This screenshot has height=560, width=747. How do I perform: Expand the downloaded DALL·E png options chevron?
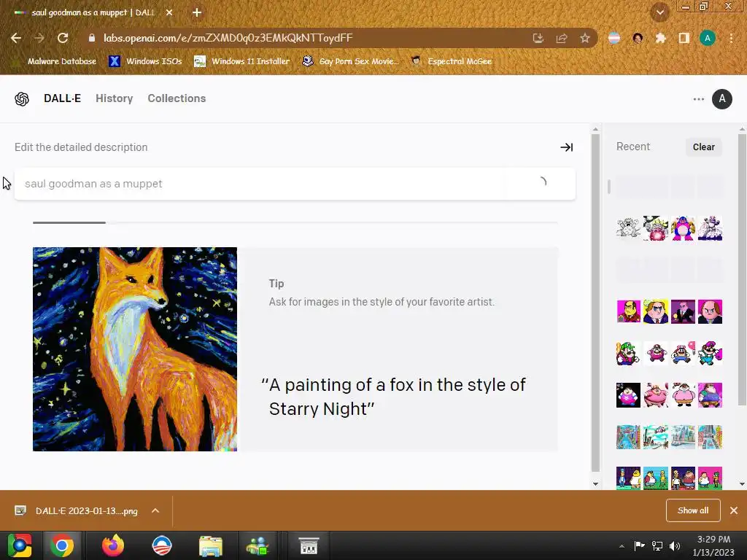tap(155, 510)
